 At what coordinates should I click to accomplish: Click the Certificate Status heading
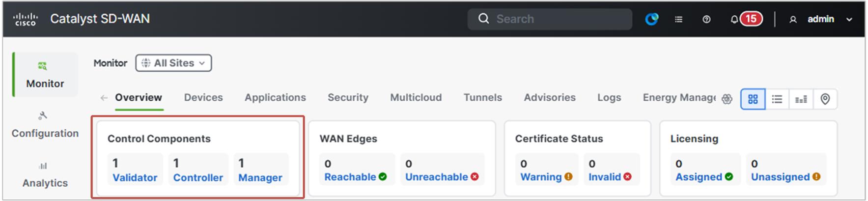click(559, 139)
